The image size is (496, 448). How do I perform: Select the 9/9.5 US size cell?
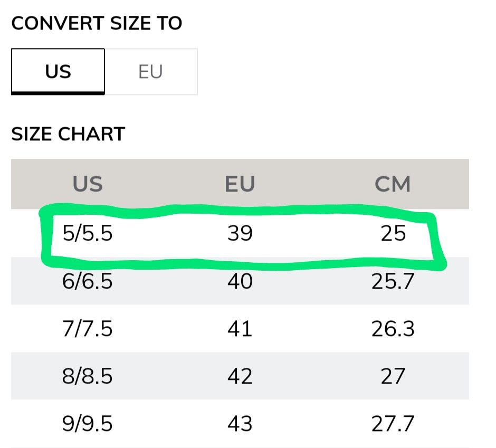tap(88, 424)
